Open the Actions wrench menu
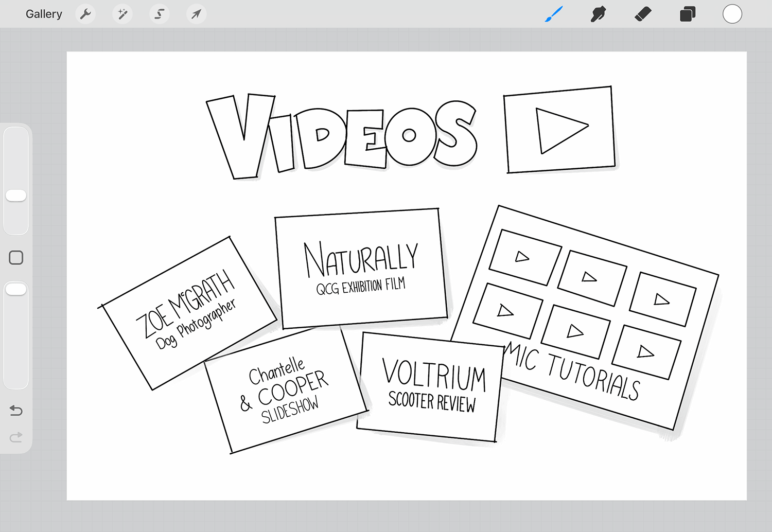This screenshot has height=532, width=772. point(85,14)
